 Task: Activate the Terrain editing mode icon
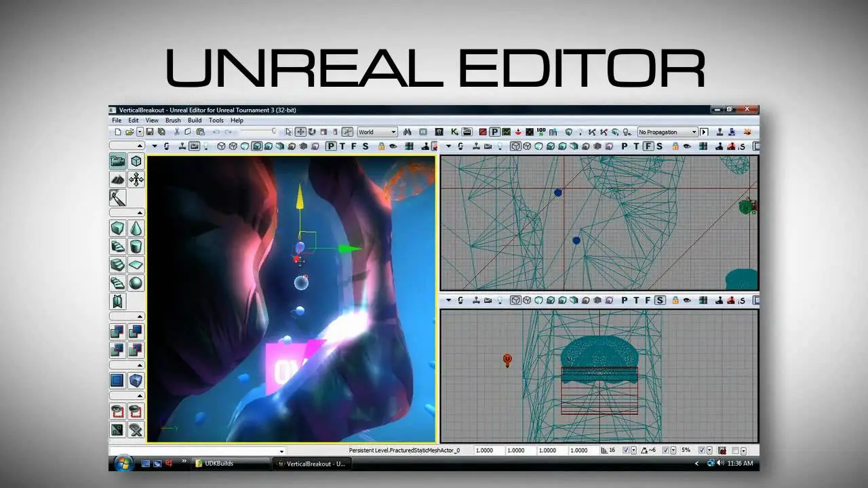pos(118,180)
